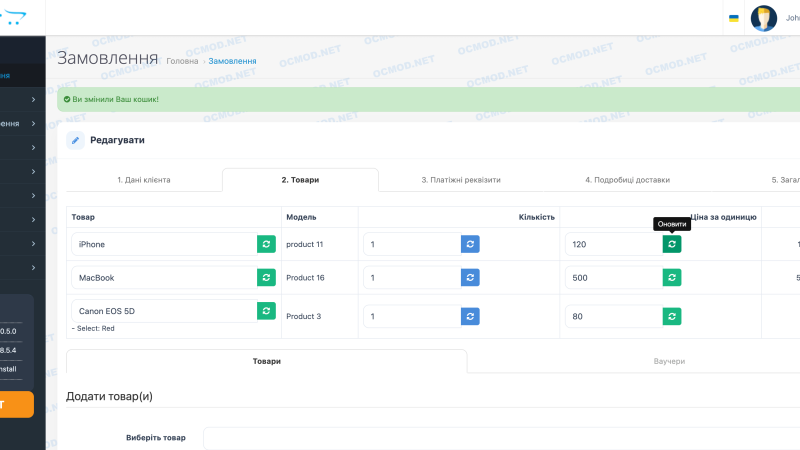Screen dimensions: 800x450
Task: Click the Головна breadcrumb link
Action: click(x=182, y=61)
